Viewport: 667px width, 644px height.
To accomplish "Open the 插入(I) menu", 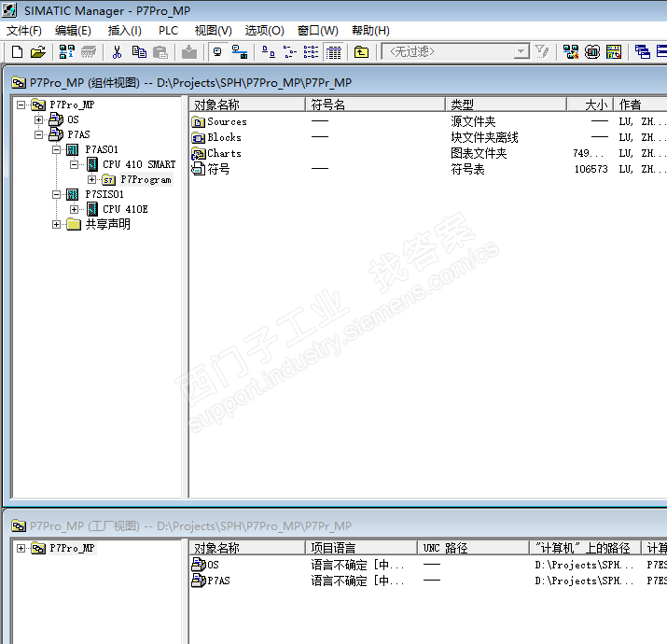I will tap(124, 31).
